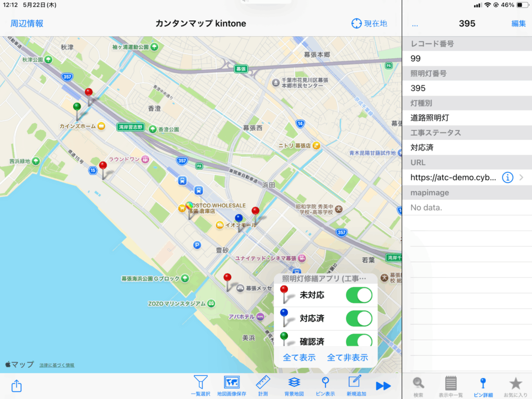Open 周辺情報
Viewport: 532px width, 399px height.
coord(27,23)
